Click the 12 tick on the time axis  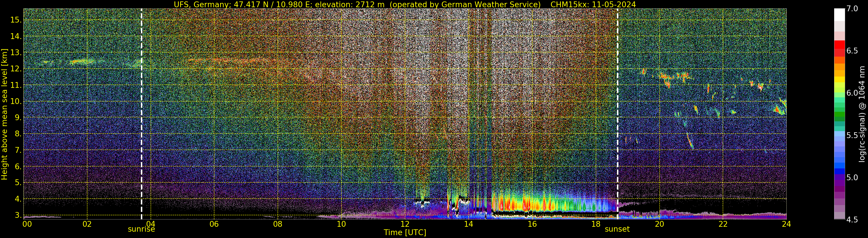click(405, 224)
